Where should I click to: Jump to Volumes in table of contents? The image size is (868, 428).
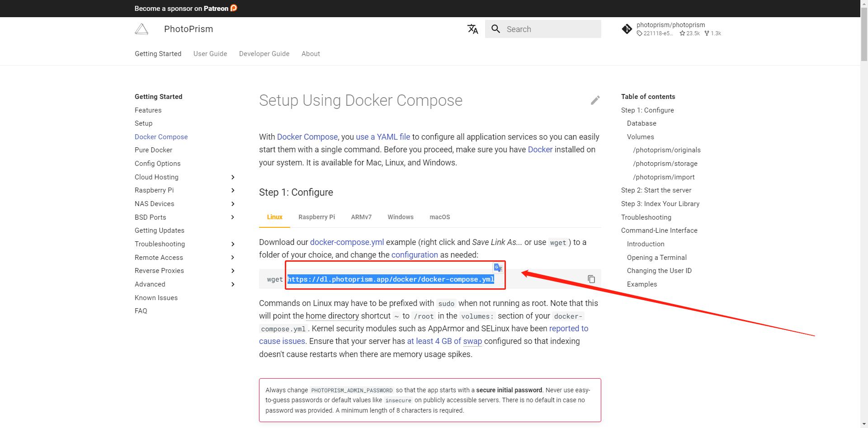[x=640, y=137]
